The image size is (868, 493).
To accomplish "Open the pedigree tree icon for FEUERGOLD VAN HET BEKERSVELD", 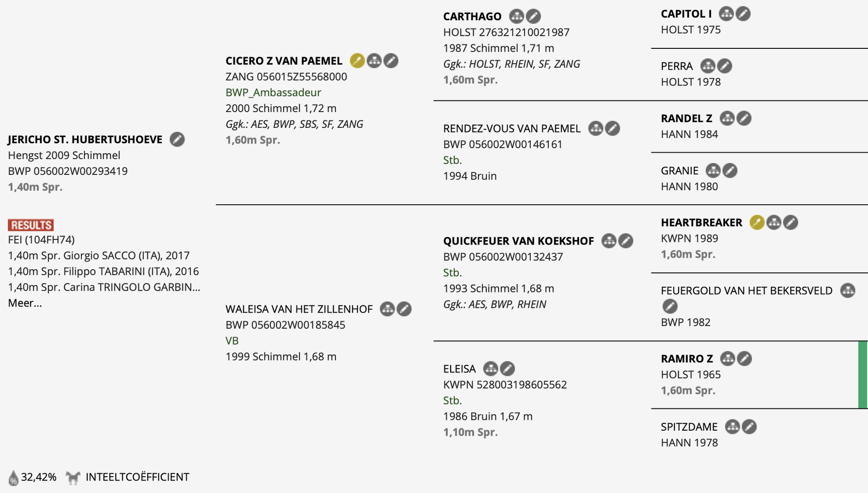I will tap(848, 291).
